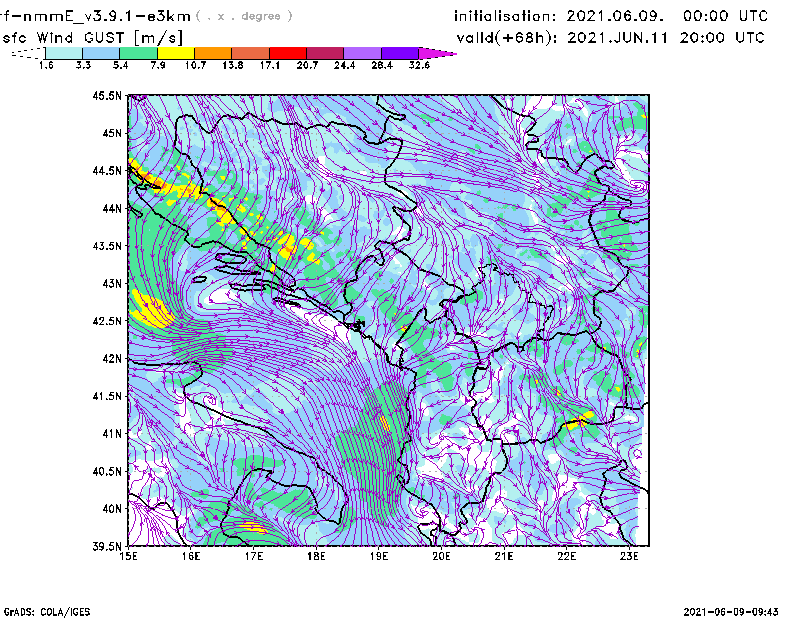Click the 'GrADS: COLA/IGES' footer text
The height and width of the screenshot is (618, 800).
tap(47, 612)
